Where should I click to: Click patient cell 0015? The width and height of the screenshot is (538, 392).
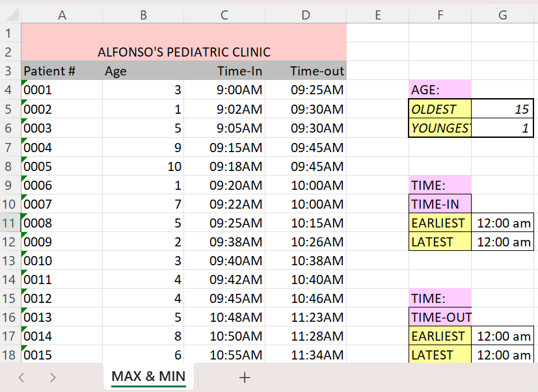[62, 354]
